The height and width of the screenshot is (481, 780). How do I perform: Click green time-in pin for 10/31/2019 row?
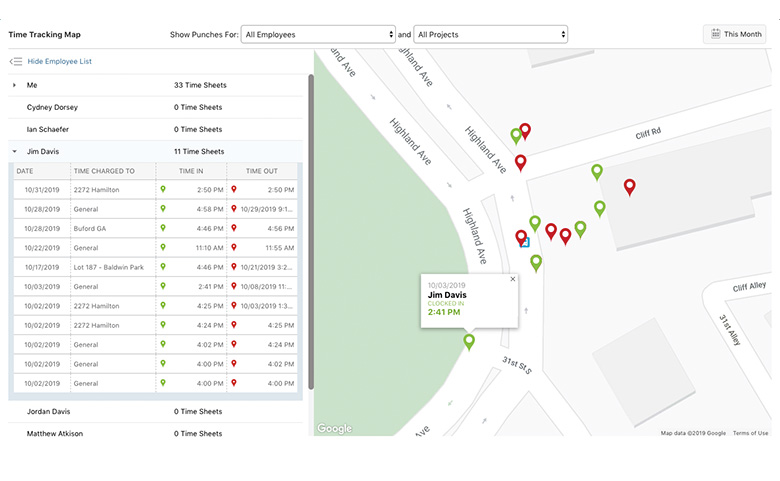pyautogui.click(x=163, y=189)
